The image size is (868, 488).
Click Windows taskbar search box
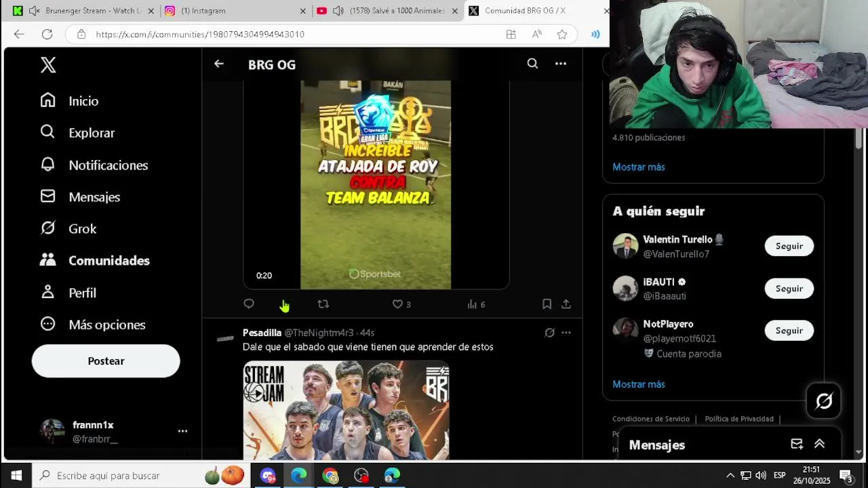pyautogui.click(x=141, y=476)
